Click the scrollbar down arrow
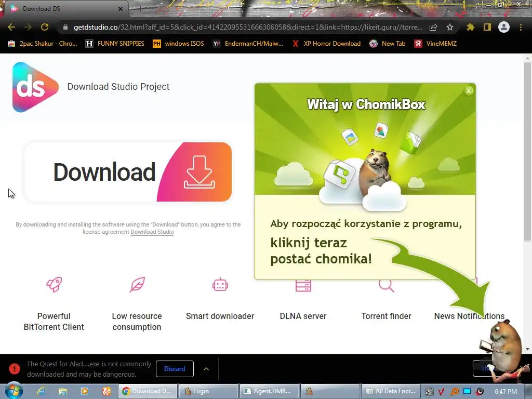The image size is (532, 399). [x=527, y=349]
